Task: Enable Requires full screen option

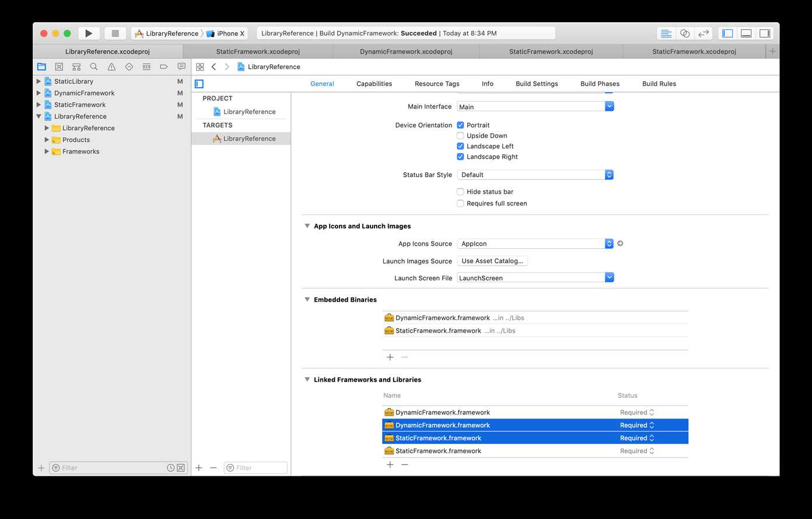Action: pyautogui.click(x=460, y=203)
